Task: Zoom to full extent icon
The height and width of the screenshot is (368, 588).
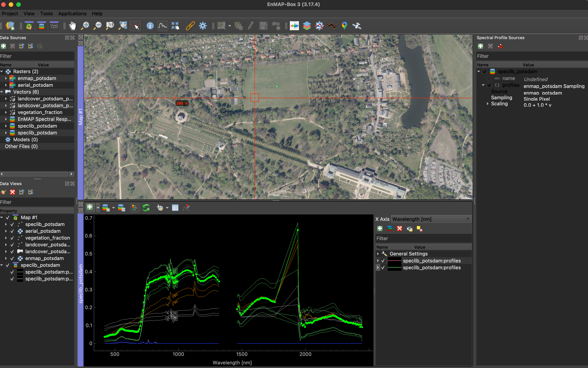Action: pyautogui.click(x=123, y=26)
